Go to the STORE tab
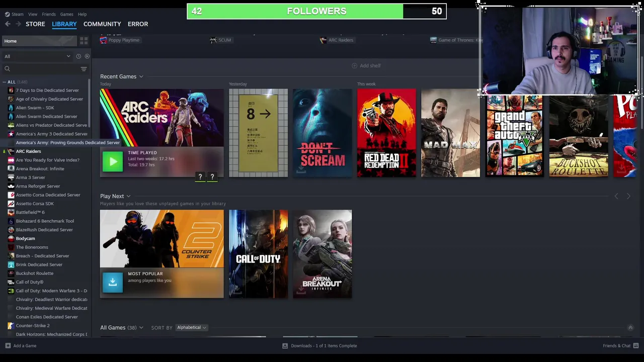This screenshot has height=362, width=644. pos(35,24)
